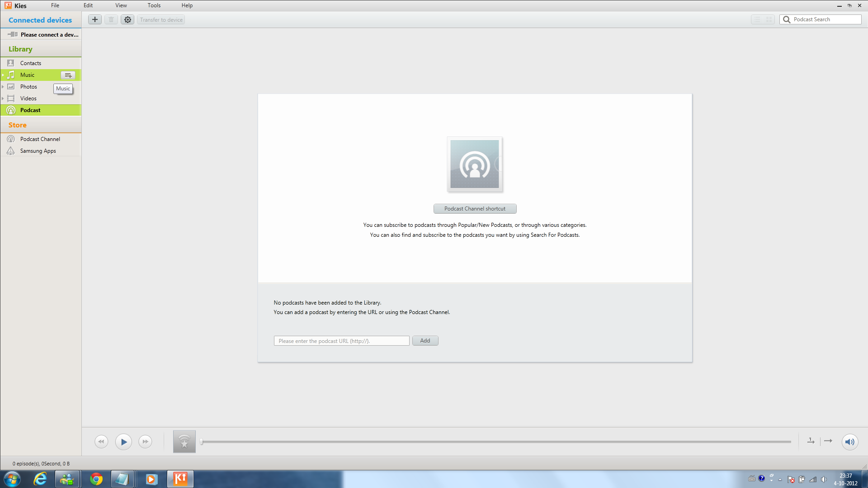Image resolution: width=868 pixels, height=488 pixels.
Task: Expand the Videos library tree
Action: pos(3,99)
